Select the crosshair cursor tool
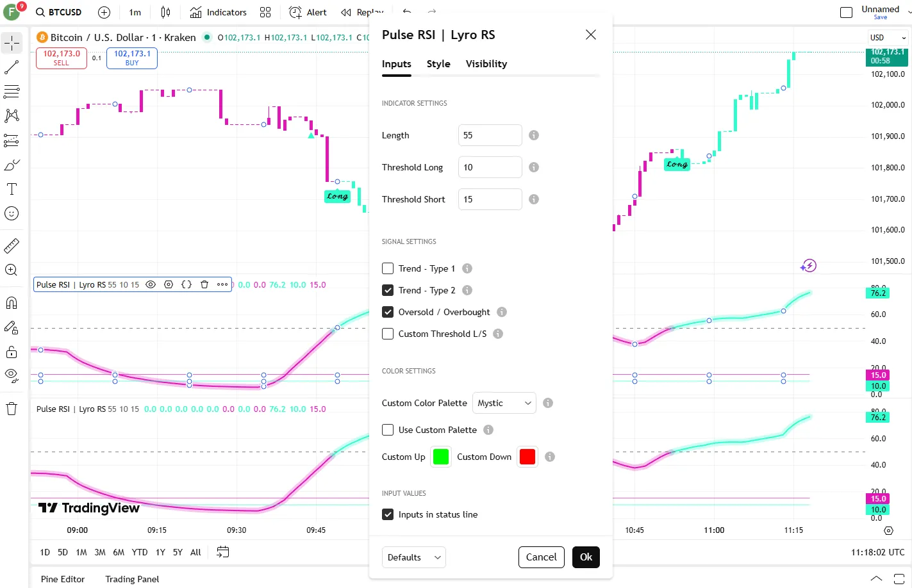 coord(12,43)
